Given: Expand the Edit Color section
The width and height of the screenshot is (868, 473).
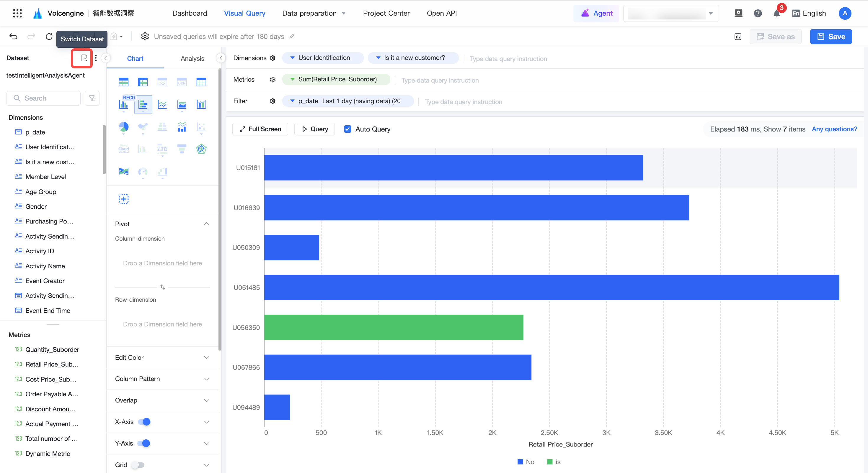Looking at the screenshot, I should 162,357.
